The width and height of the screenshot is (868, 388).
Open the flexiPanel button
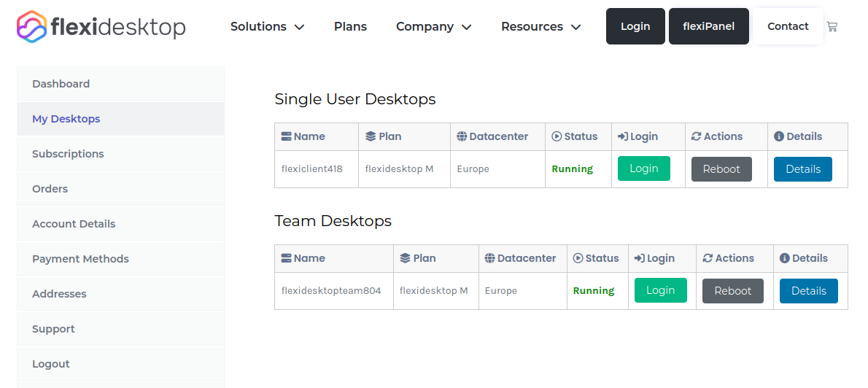point(708,27)
